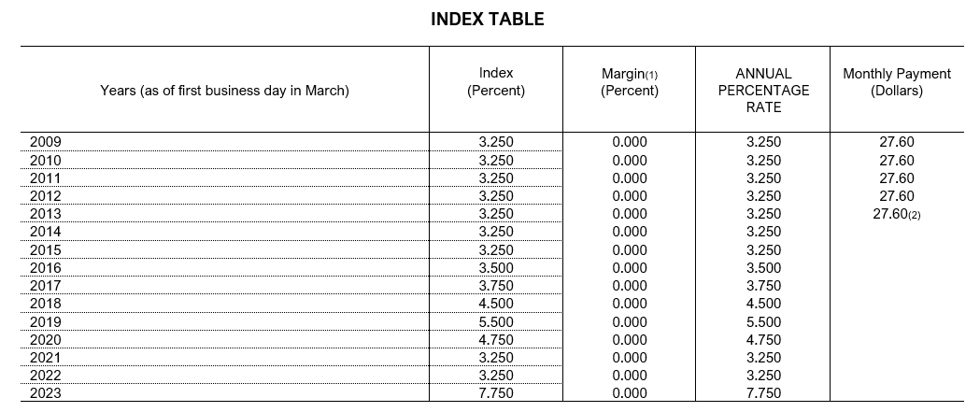Select the Index (Percent) column header
The height and width of the screenshot is (412, 980).
(495, 82)
